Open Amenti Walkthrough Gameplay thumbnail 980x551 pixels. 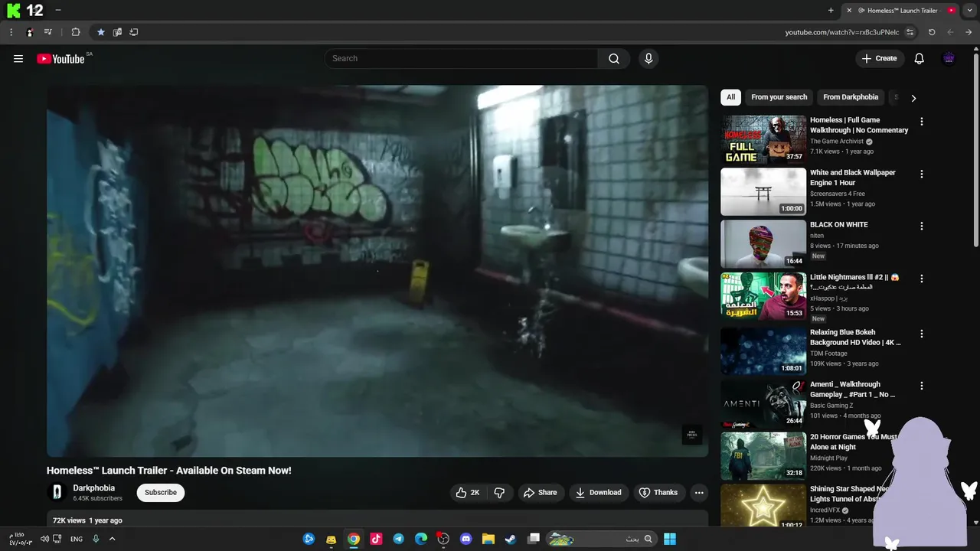763,404
